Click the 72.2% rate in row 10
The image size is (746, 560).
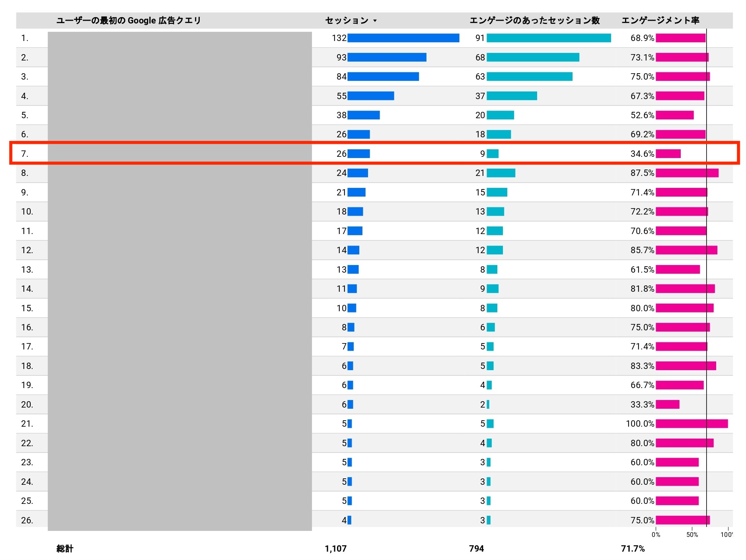(642, 212)
